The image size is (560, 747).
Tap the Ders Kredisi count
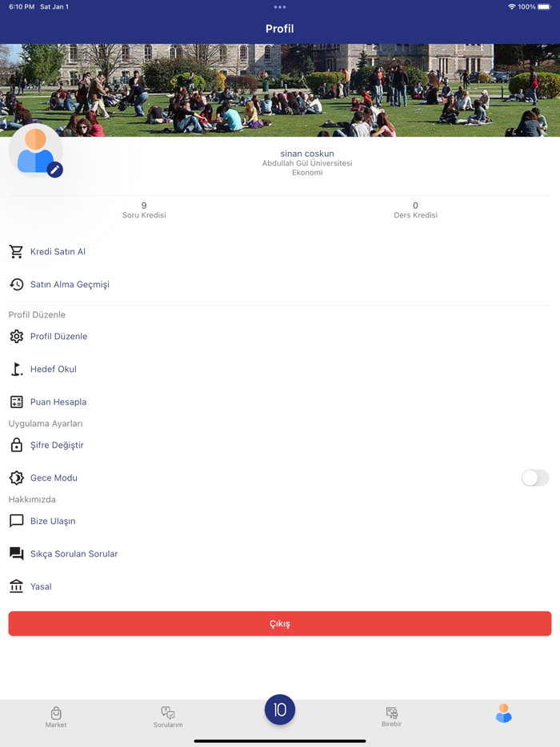click(x=415, y=206)
